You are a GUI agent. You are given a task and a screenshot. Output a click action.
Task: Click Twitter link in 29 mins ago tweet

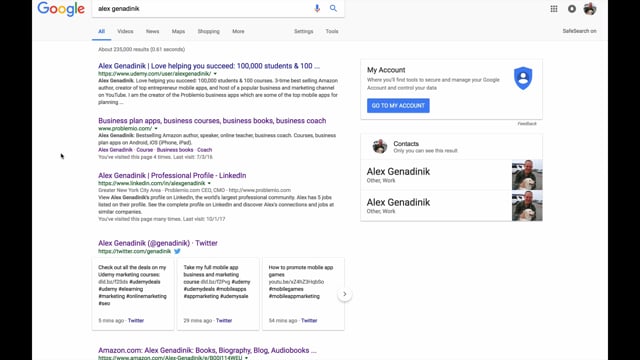coord(224,321)
